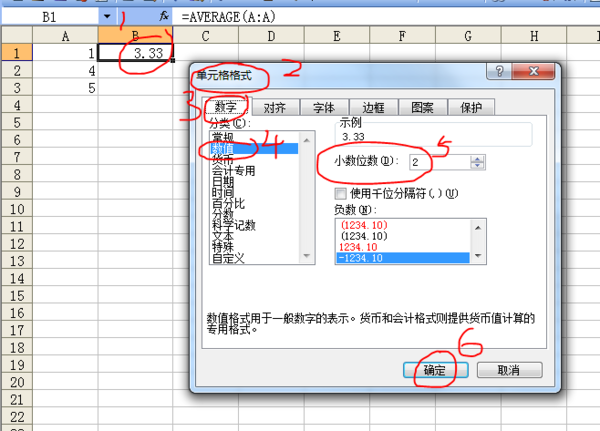The image size is (600, 431).
Task: Switch to the 字体 tab
Action: click(x=324, y=108)
